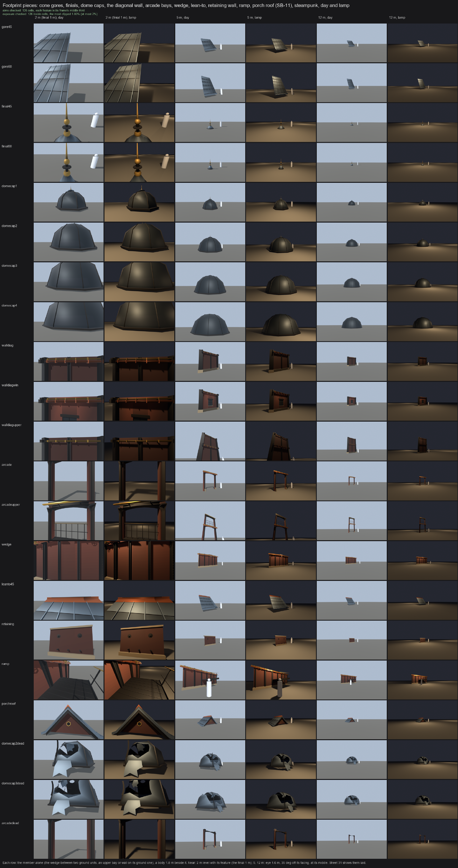Click the arcadedead 12 m lamp thumbnail
Viewport: 458px width, 868px height.
click(422, 839)
